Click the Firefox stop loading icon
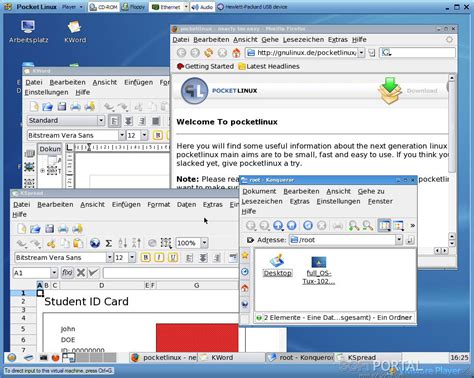The width and height of the screenshot is (474, 378). pos(222,53)
